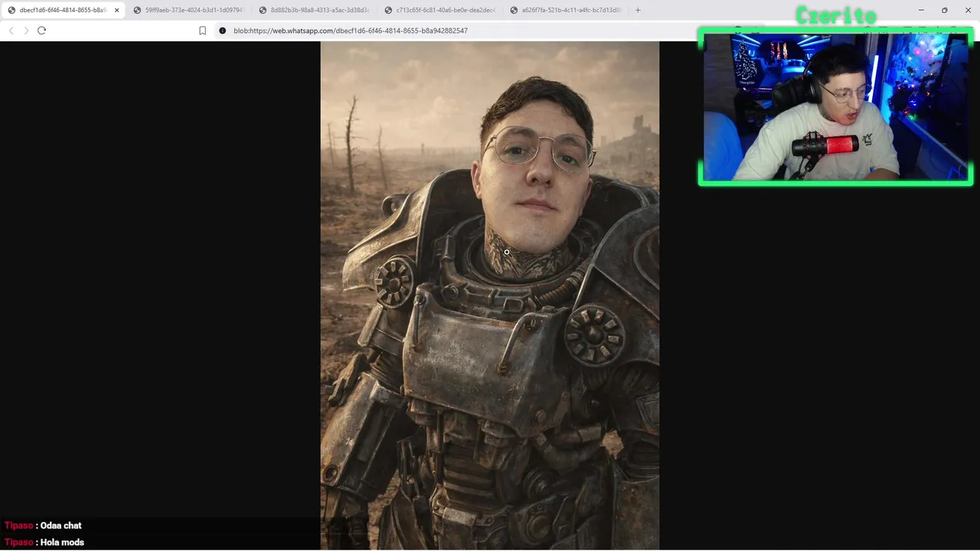Viewport: 980px width, 551px height.
Task: Switch to the c713c65f browser tab
Action: [x=439, y=10]
